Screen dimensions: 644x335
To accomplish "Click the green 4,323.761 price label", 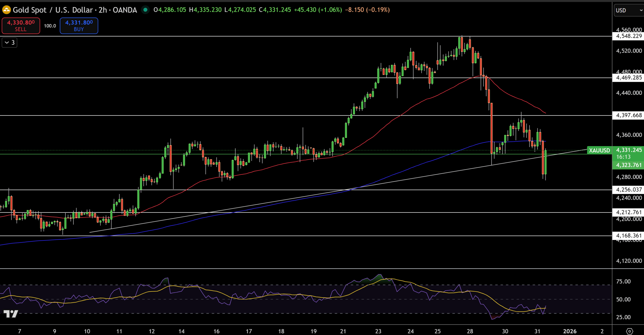I will (629, 165).
